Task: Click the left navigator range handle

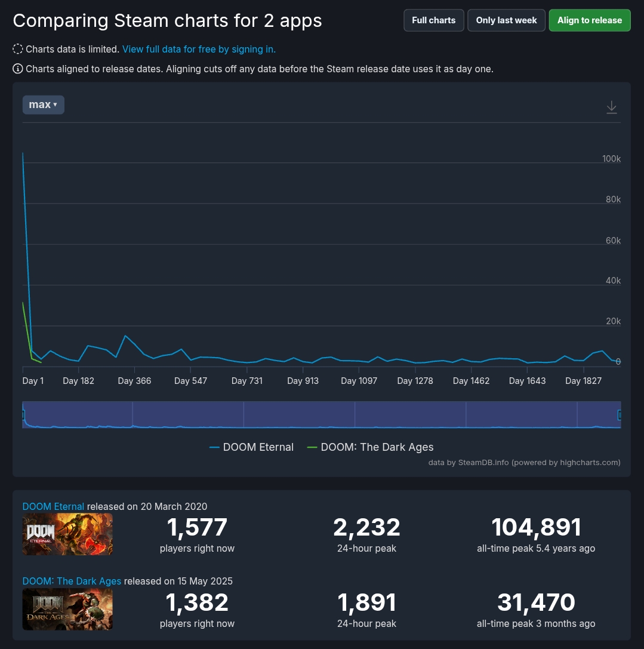Action: pos(24,415)
